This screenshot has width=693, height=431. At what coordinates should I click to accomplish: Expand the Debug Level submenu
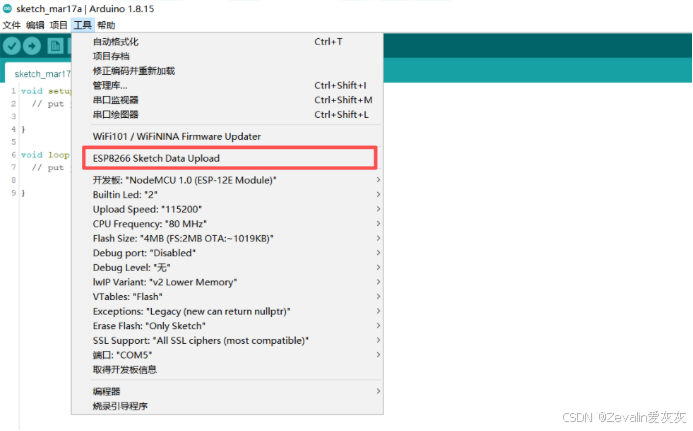click(227, 267)
